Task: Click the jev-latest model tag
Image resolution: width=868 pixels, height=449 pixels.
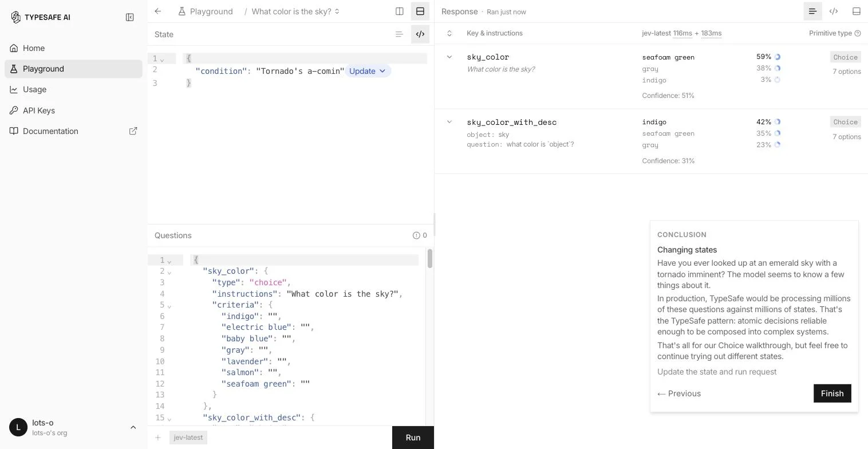Action: (x=188, y=438)
